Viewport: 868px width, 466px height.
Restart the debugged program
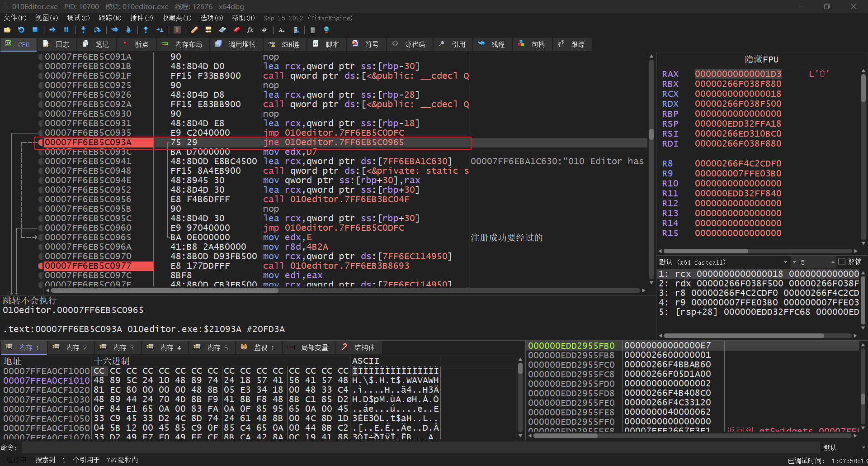tap(21, 30)
